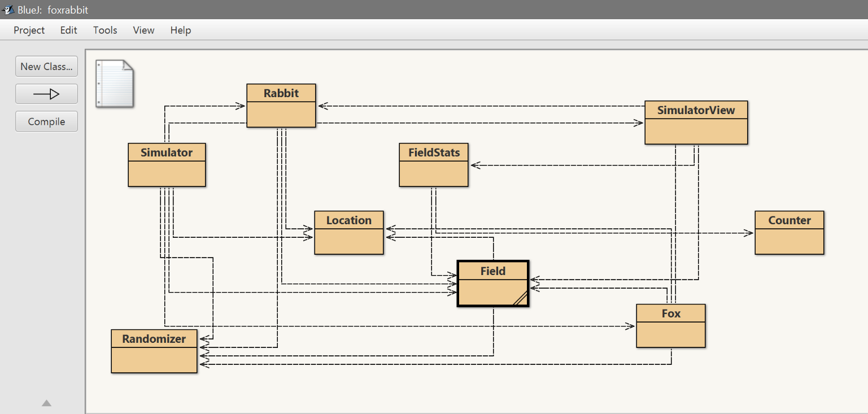
Task: Select the inheritance arrow tool button
Action: tap(46, 94)
